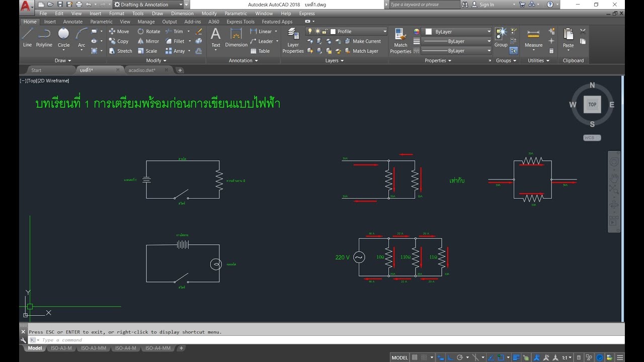Screen dimensions: 644x362
Task: Toggle grid display in status bar
Action: (x=415, y=357)
